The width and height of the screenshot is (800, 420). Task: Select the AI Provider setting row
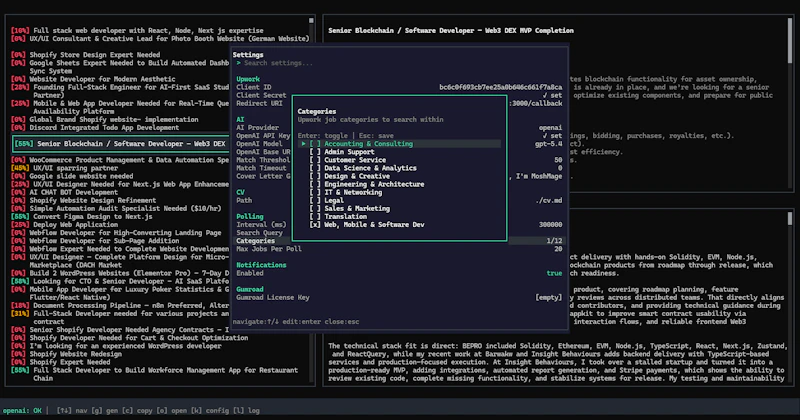(399, 128)
